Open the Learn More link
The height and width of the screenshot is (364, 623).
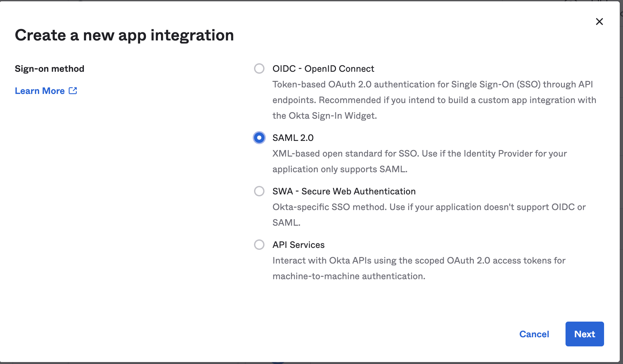click(x=40, y=90)
